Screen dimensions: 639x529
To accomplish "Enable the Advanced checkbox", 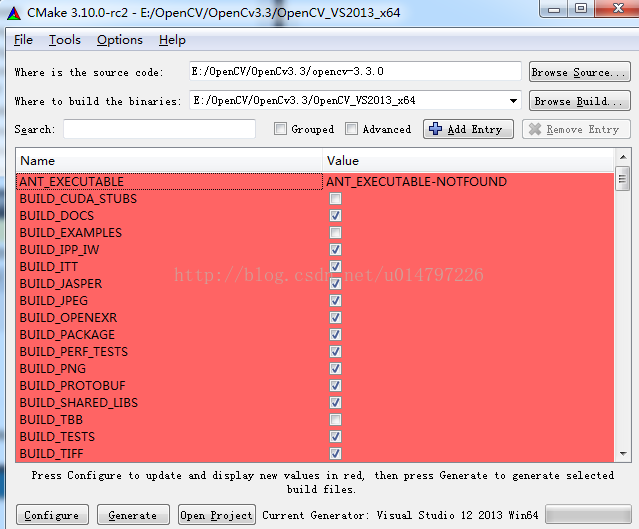I will pyautogui.click(x=351, y=129).
